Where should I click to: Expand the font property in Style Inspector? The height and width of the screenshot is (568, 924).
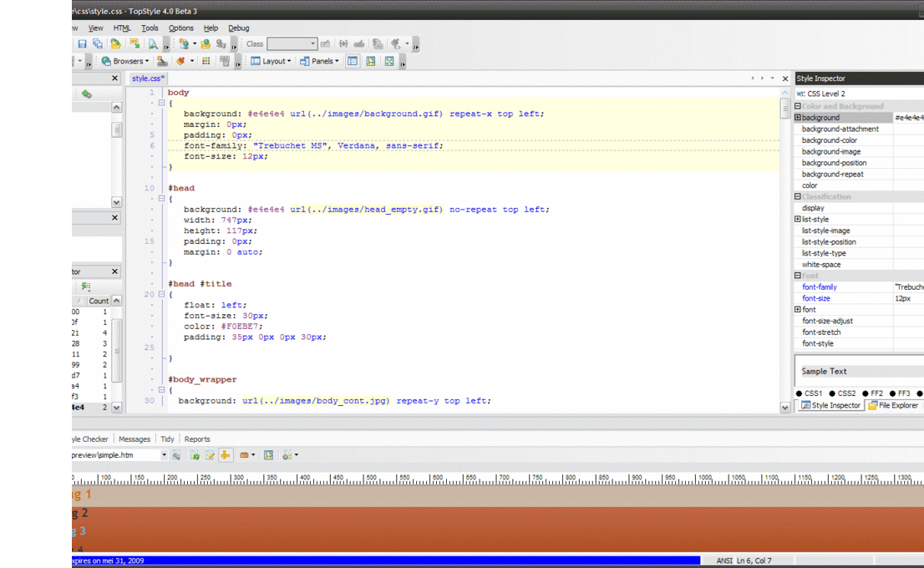click(x=798, y=309)
